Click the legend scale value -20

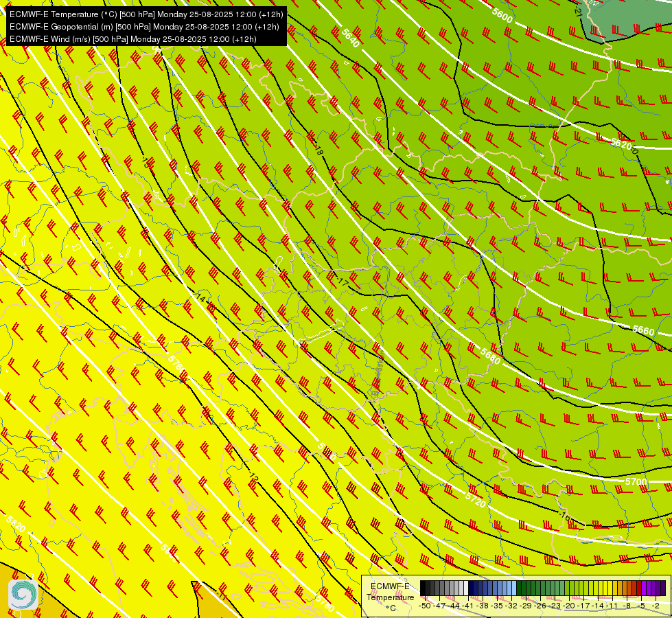coord(570,606)
